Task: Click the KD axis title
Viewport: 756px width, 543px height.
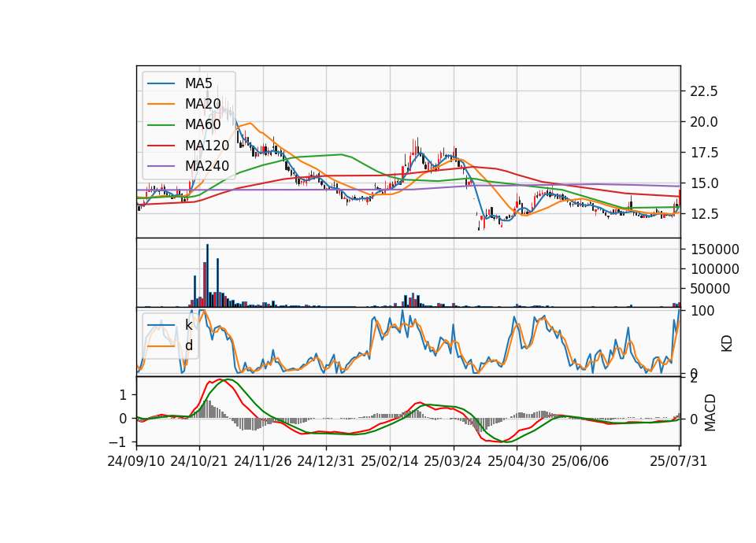Action: (727, 344)
